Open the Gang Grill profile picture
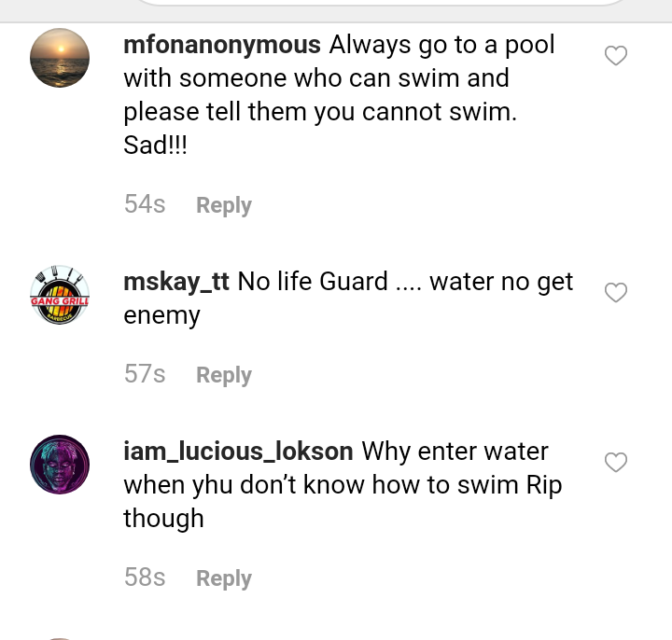Viewport: 672px width, 640px height. 60,295
